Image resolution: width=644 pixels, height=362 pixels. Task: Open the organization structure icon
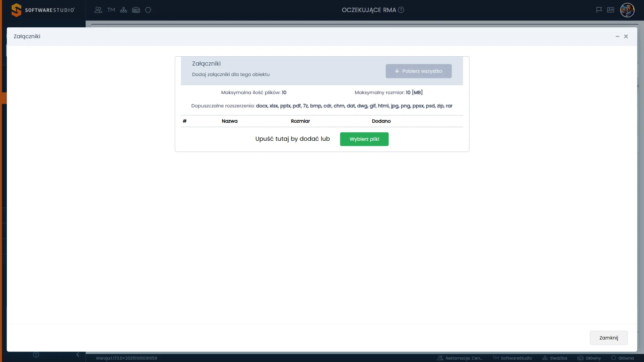124,10
